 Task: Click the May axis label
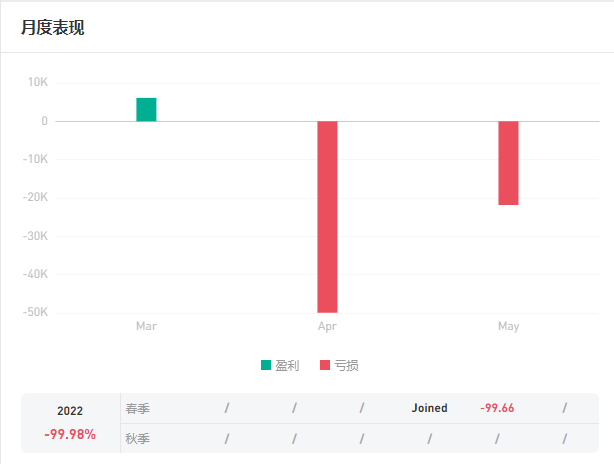click(508, 326)
